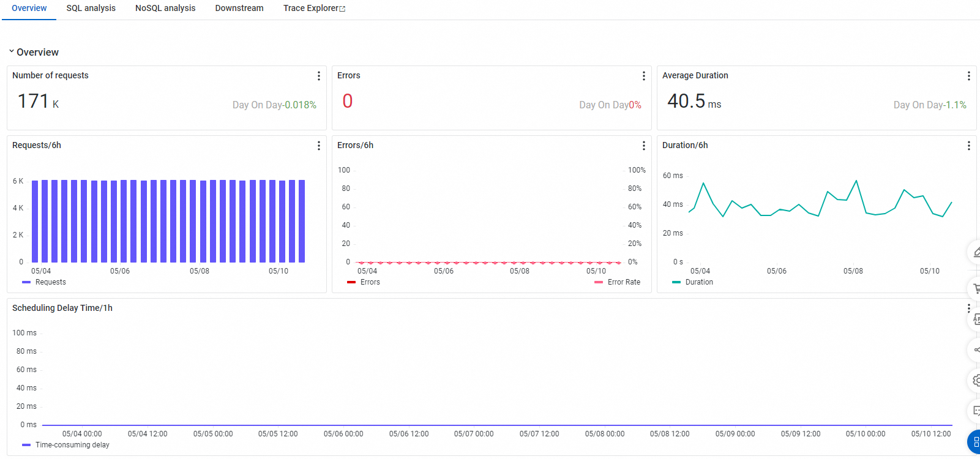This screenshot has height=459, width=980.
Task: Click the share floating sidebar icon
Action: [976, 350]
